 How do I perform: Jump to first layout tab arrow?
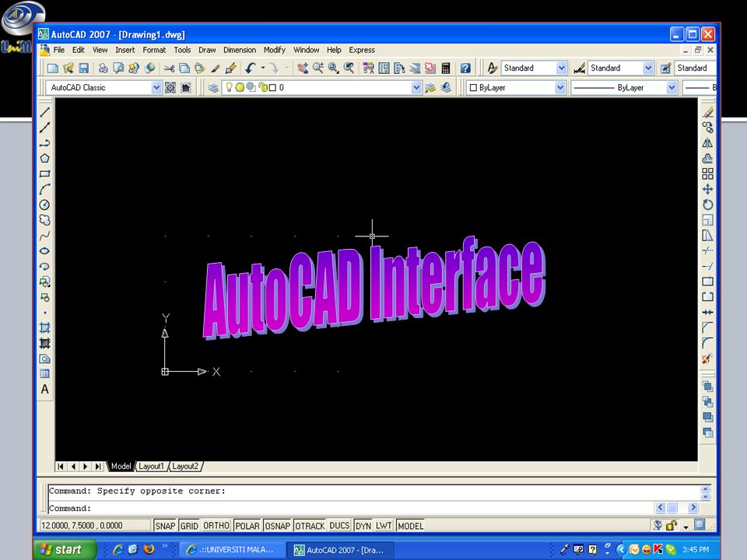(61, 467)
